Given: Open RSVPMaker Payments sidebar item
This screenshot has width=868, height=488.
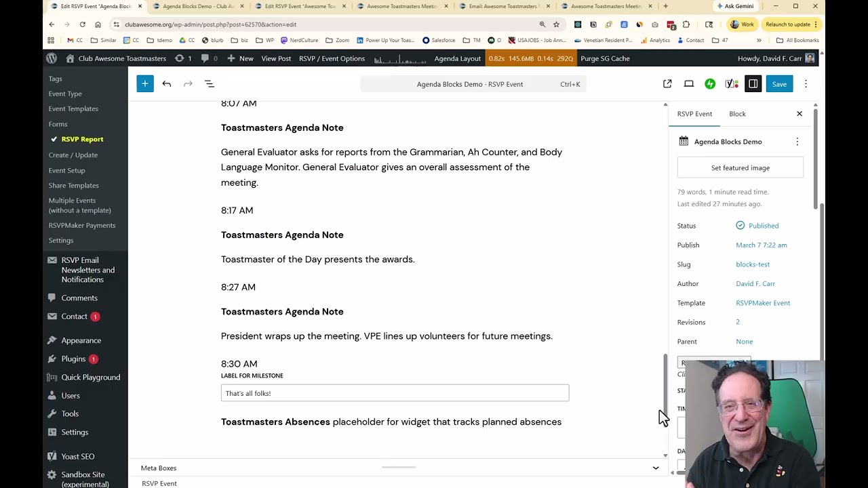Looking at the screenshot, I should click(82, 226).
